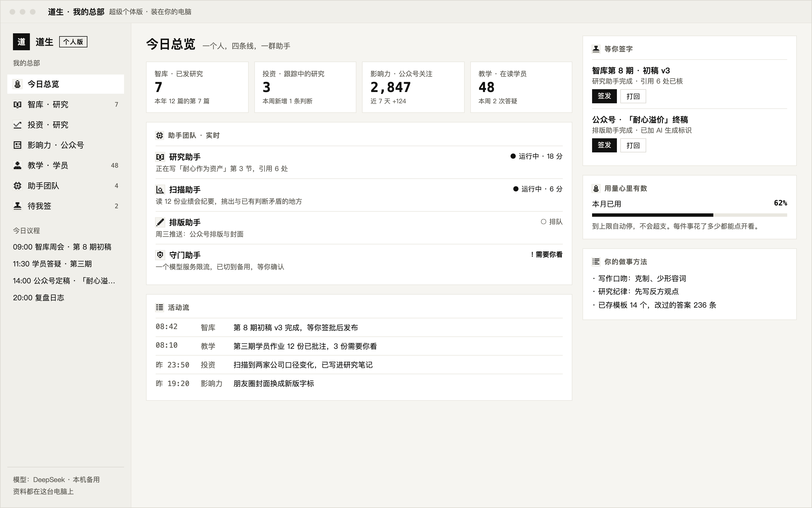Screen dimensions: 812x508
Task: Click the 需要你看 status on 守门助手
Action: pos(547,255)
